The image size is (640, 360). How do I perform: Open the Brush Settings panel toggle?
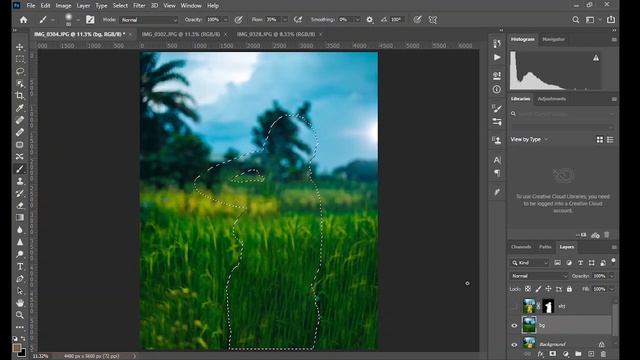coord(90,20)
